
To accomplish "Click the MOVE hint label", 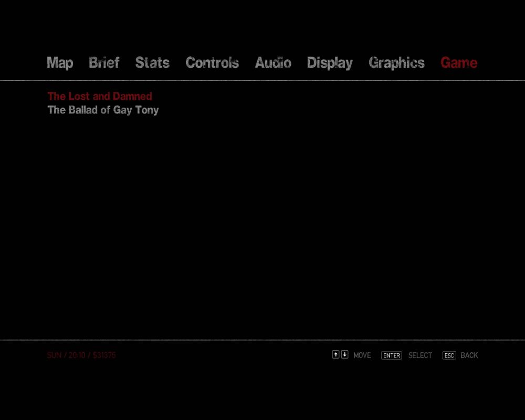I will (x=362, y=355).
